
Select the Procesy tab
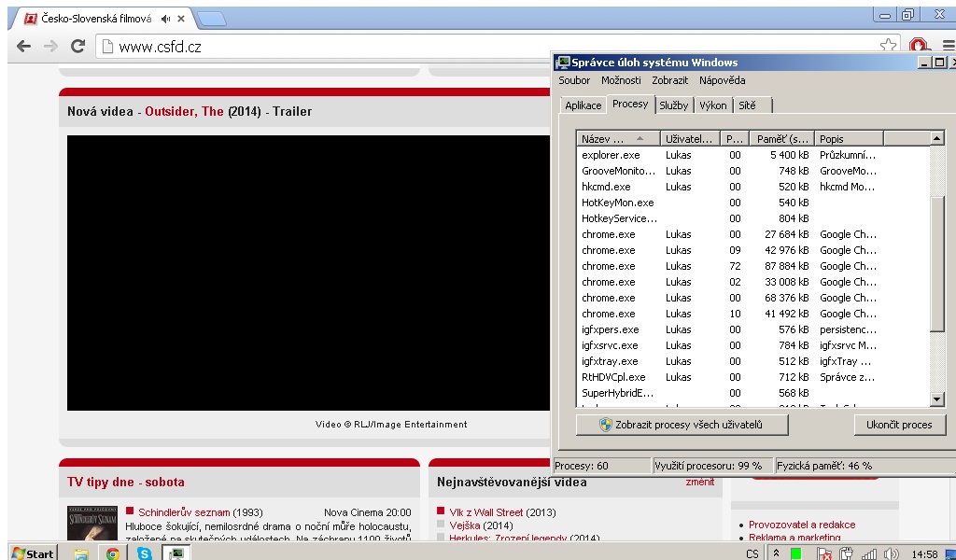(630, 105)
